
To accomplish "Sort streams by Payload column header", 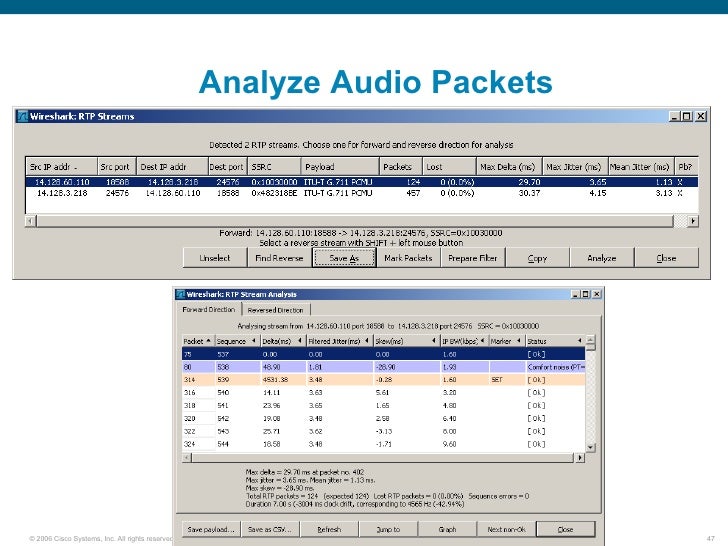I will (x=340, y=167).
